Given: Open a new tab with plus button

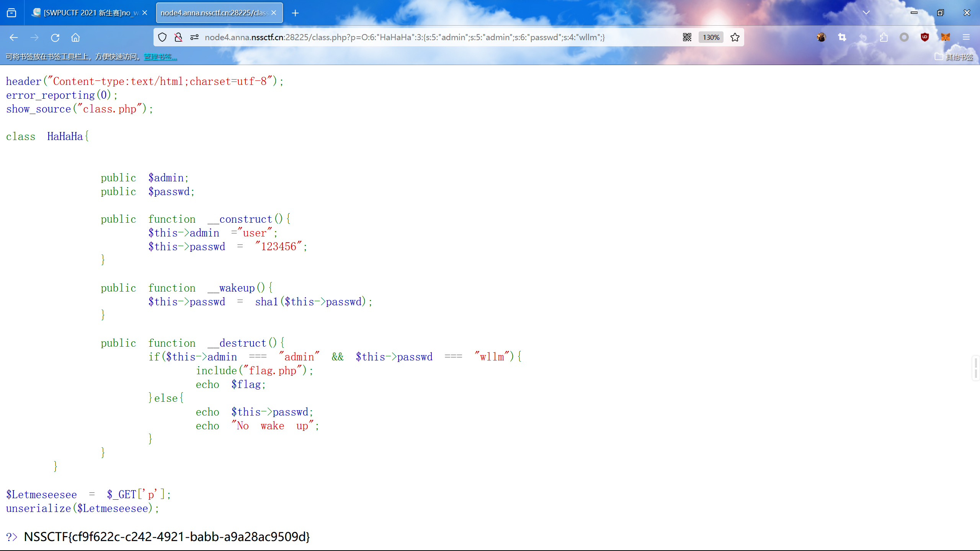Looking at the screenshot, I should (295, 13).
